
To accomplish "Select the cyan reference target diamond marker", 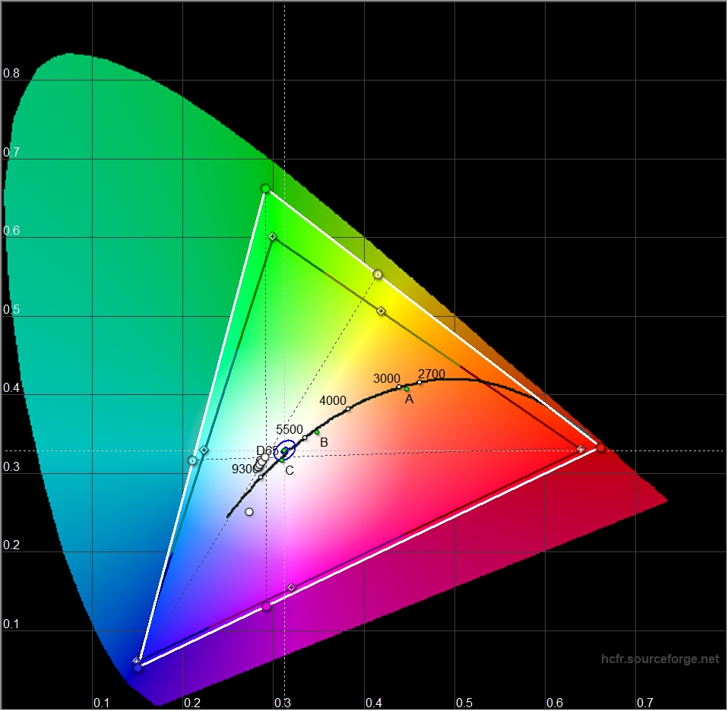I will tap(204, 450).
